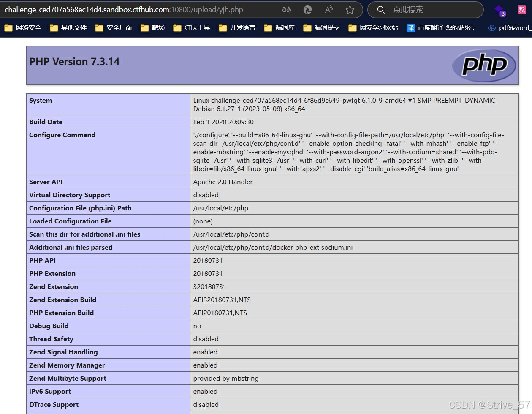Click the Edge Copilot swirl icon
The height and width of the screenshot is (414, 532).
click(x=308, y=10)
